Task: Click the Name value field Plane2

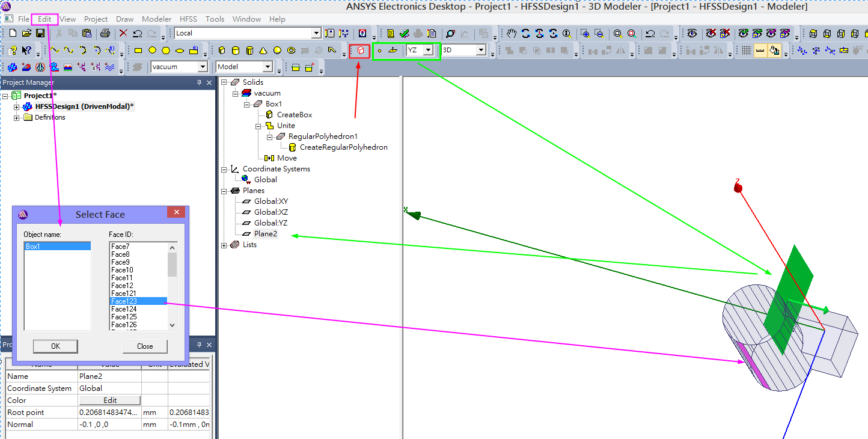Action: coord(109,376)
